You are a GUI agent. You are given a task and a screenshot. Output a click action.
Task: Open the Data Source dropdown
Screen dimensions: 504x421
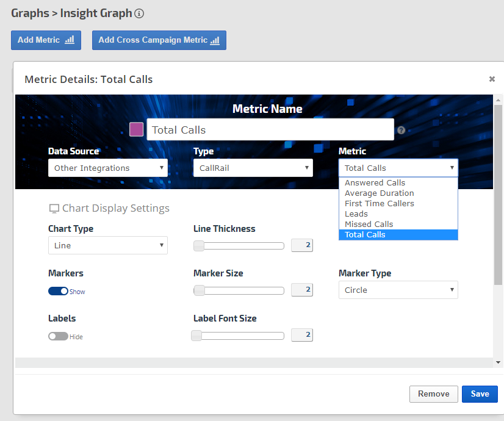click(107, 168)
